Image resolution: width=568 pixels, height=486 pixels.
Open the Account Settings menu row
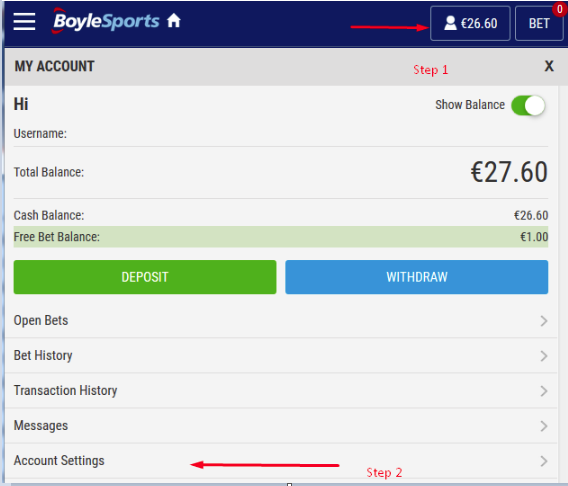pos(281,461)
